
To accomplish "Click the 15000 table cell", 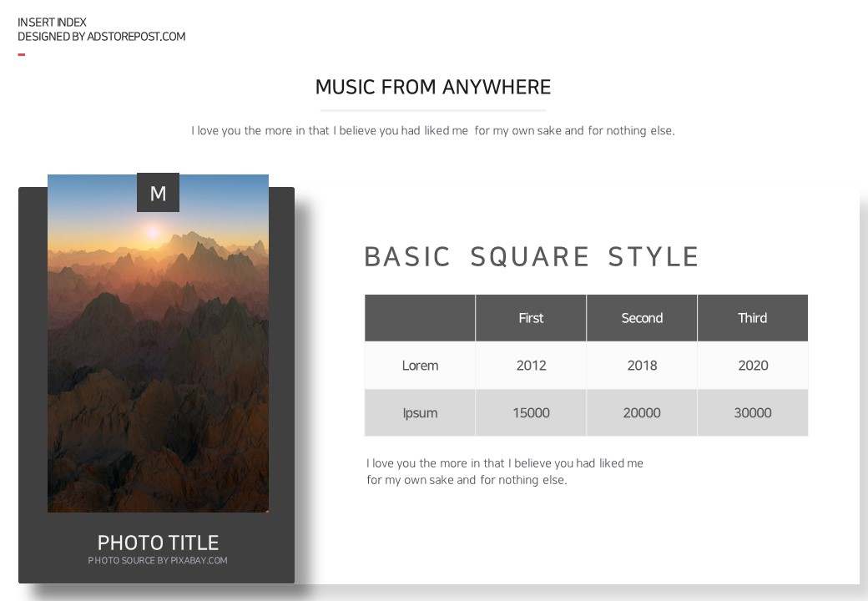I will click(531, 413).
